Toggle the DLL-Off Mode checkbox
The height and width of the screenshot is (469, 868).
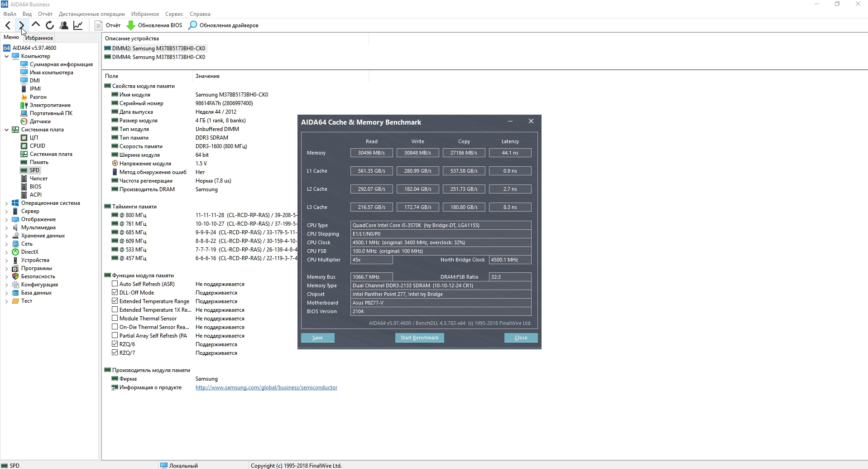[x=115, y=293]
